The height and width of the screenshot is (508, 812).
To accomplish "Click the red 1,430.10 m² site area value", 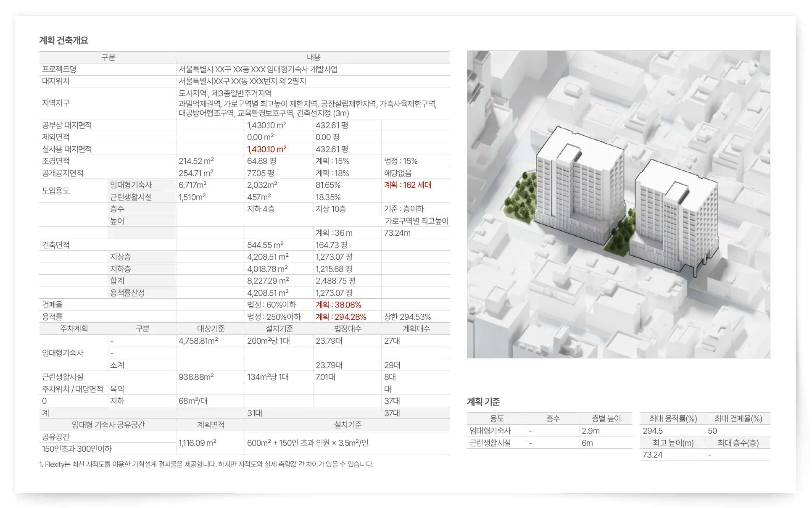I will pos(266,149).
